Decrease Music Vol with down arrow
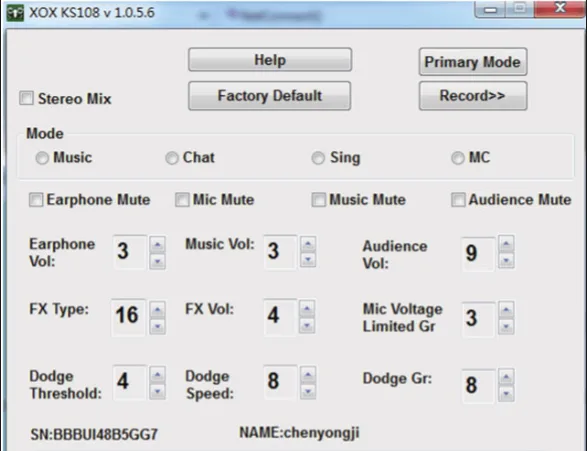Viewport: 587px width, 451px height. point(308,260)
